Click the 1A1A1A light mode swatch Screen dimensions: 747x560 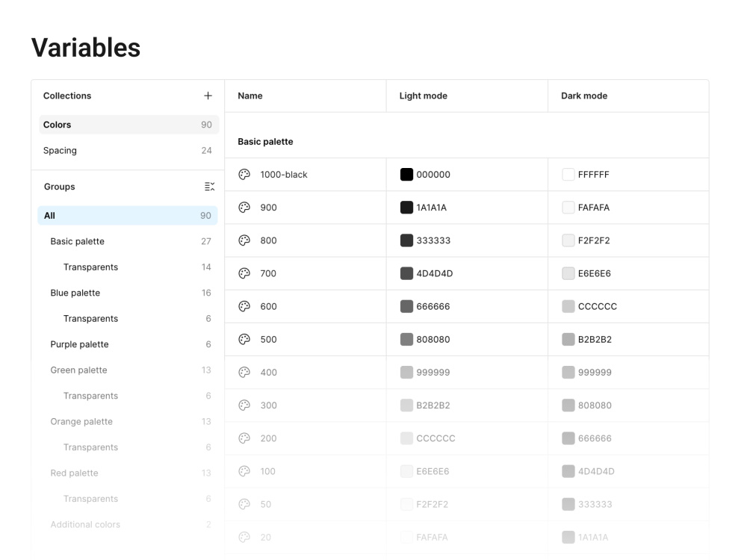[406, 207]
